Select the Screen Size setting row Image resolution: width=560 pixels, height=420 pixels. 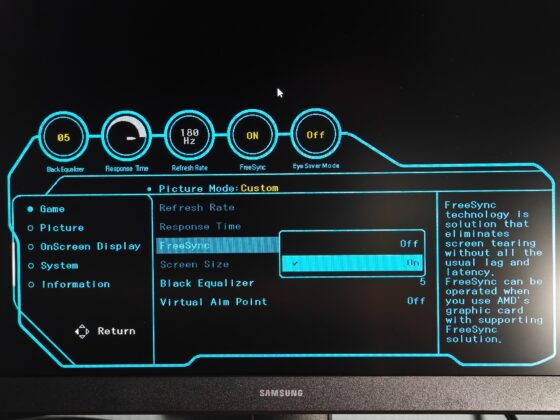tap(195, 264)
